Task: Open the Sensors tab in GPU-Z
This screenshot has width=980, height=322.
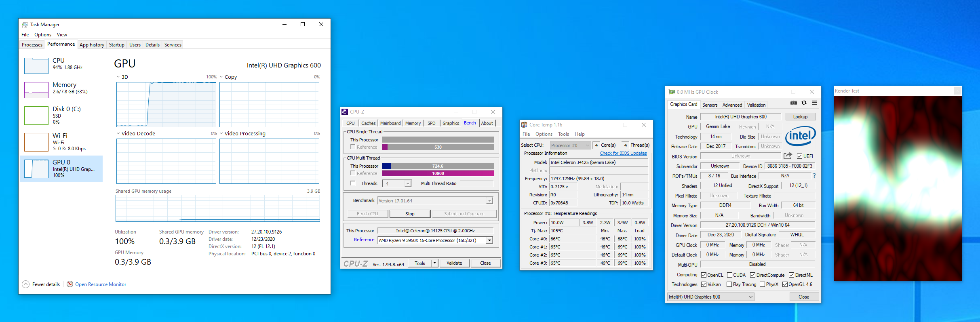Action: pos(710,105)
